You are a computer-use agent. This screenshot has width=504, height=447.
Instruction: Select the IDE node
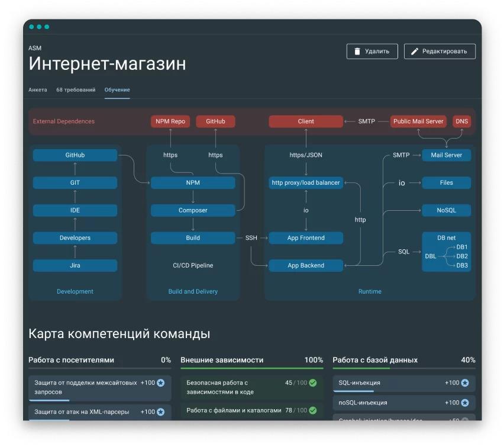click(x=75, y=210)
